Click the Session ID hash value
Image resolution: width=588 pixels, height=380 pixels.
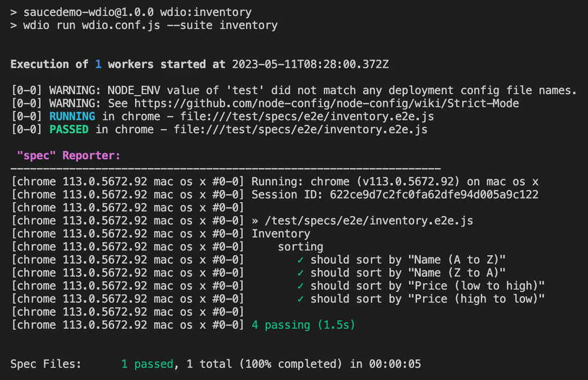(x=435, y=194)
